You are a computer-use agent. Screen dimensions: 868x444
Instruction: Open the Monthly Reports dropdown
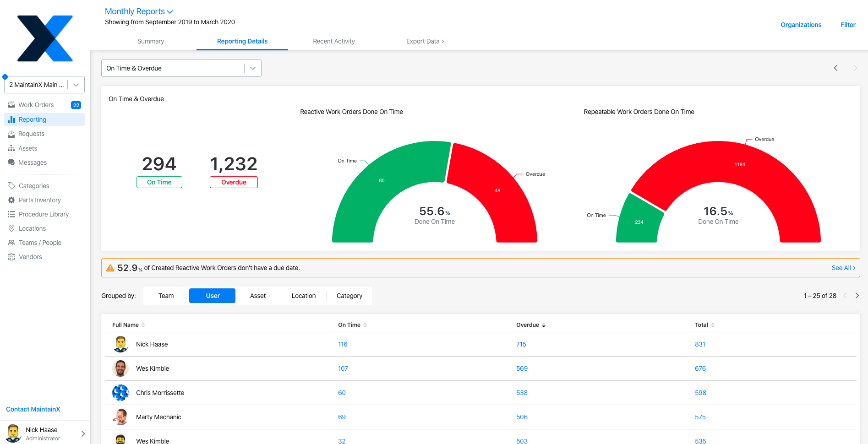pyautogui.click(x=139, y=11)
